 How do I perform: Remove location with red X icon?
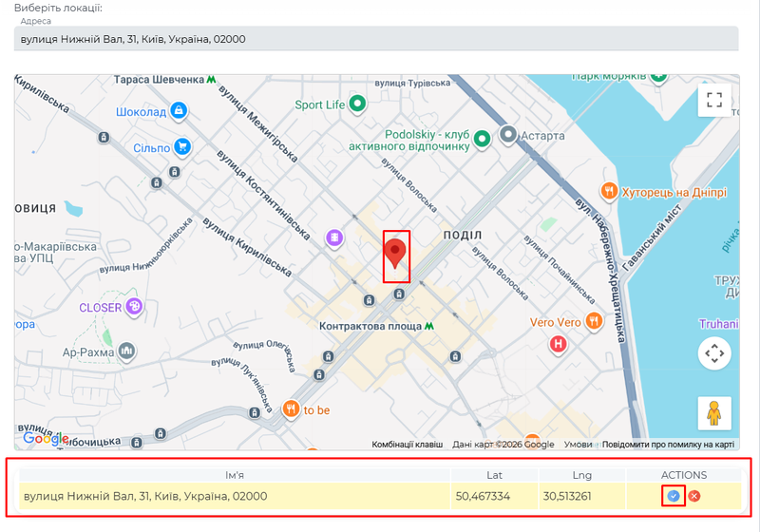click(694, 496)
